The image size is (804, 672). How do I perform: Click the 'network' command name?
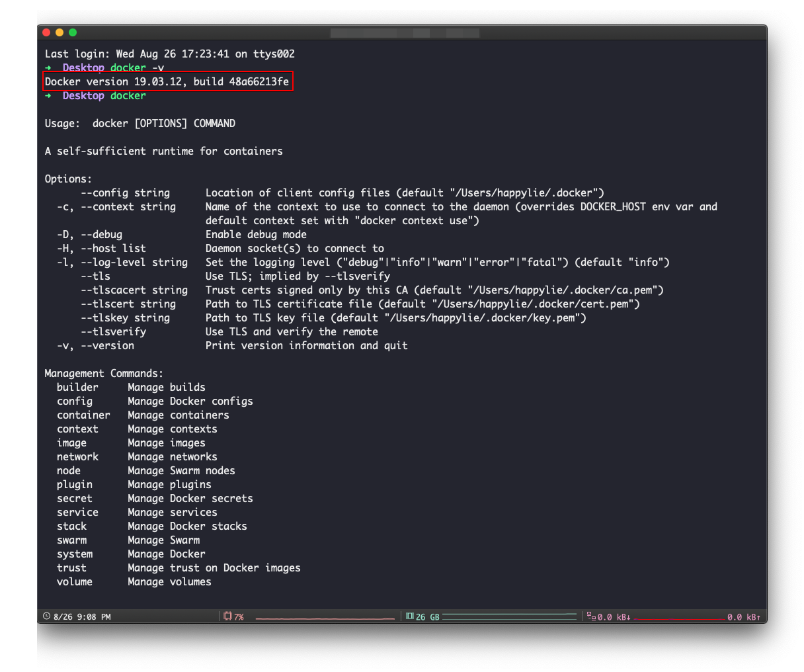coord(77,457)
